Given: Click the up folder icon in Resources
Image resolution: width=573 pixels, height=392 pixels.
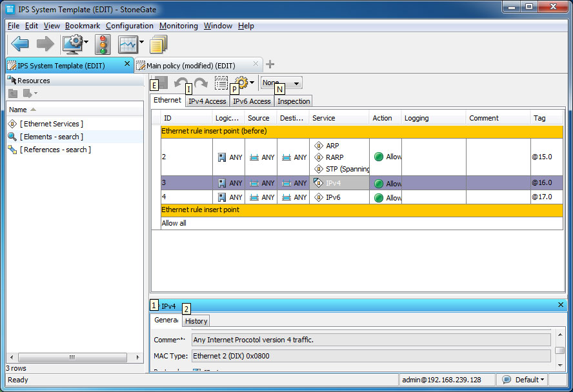Looking at the screenshot, I should click(13, 93).
